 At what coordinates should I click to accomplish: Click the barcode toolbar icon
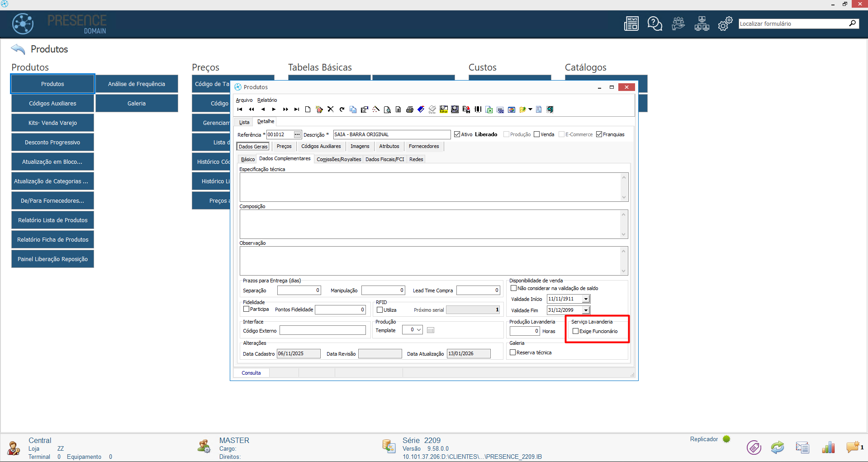click(x=478, y=110)
